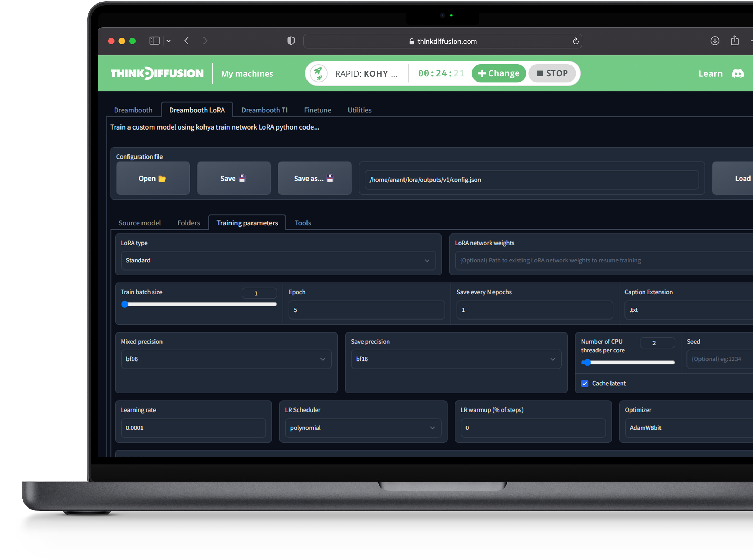Click the Safari share icon
This screenshot has height=560, width=753.
735,41
